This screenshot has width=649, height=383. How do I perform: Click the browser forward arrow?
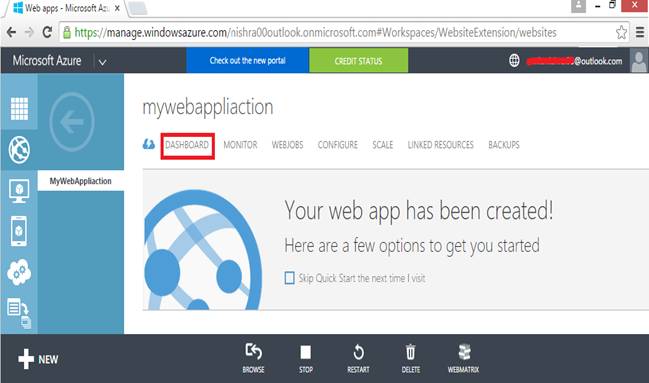point(29,32)
